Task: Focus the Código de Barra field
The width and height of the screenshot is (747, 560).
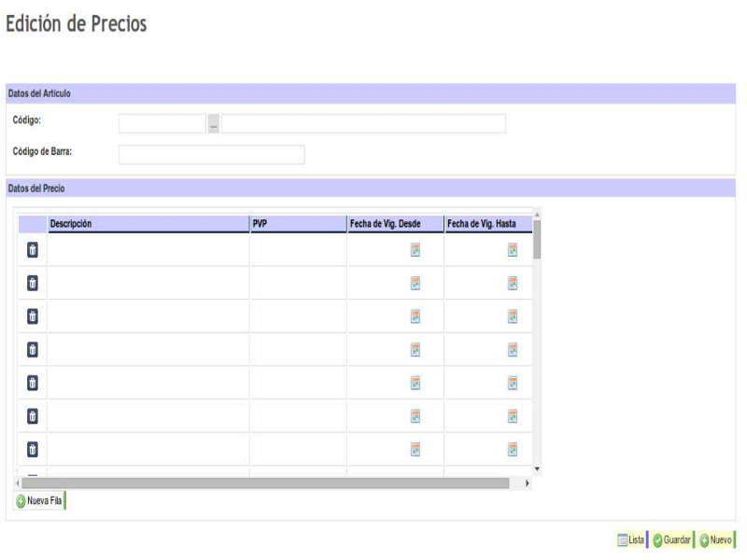Action: click(211, 155)
